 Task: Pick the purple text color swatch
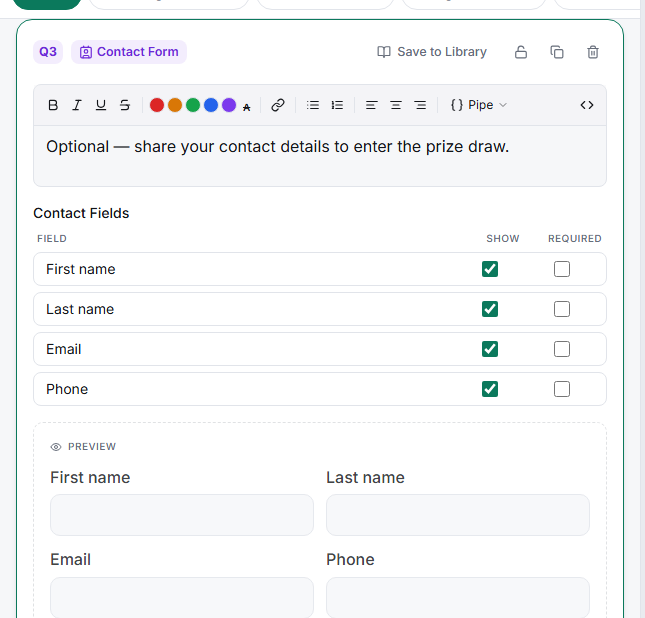(x=229, y=105)
